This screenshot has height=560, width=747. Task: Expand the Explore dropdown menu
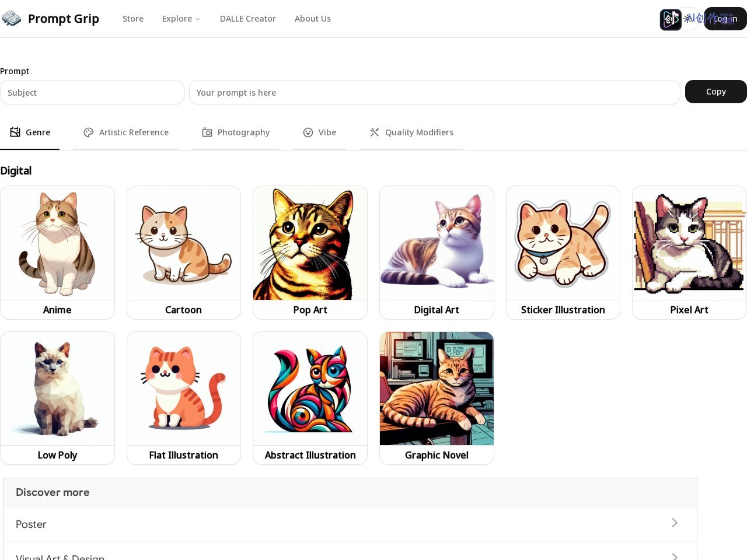click(x=181, y=19)
